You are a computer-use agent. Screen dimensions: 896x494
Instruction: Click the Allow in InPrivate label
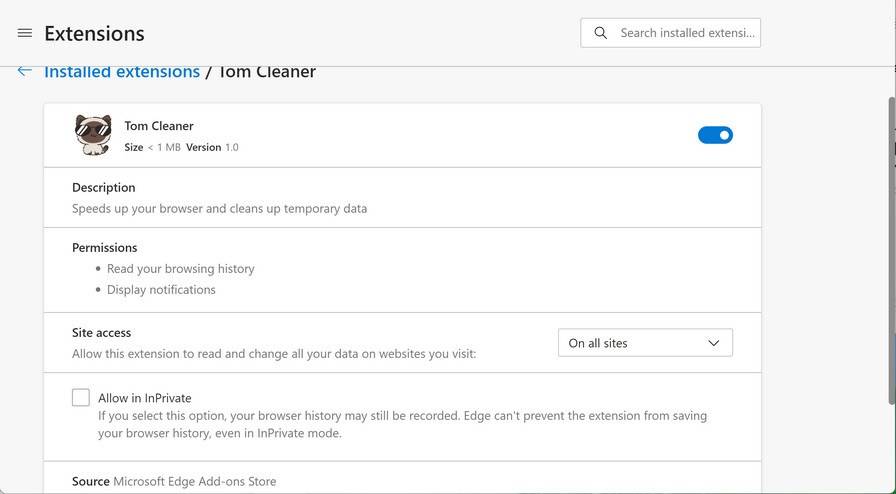pyautogui.click(x=145, y=398)
